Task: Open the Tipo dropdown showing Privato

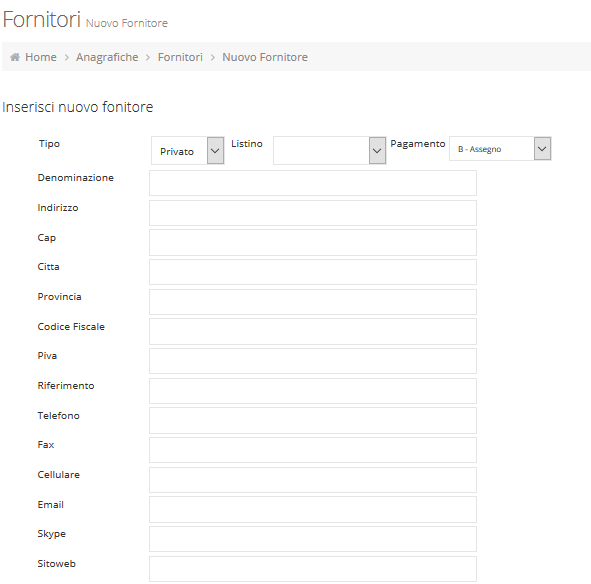Action: click(188, 150)
